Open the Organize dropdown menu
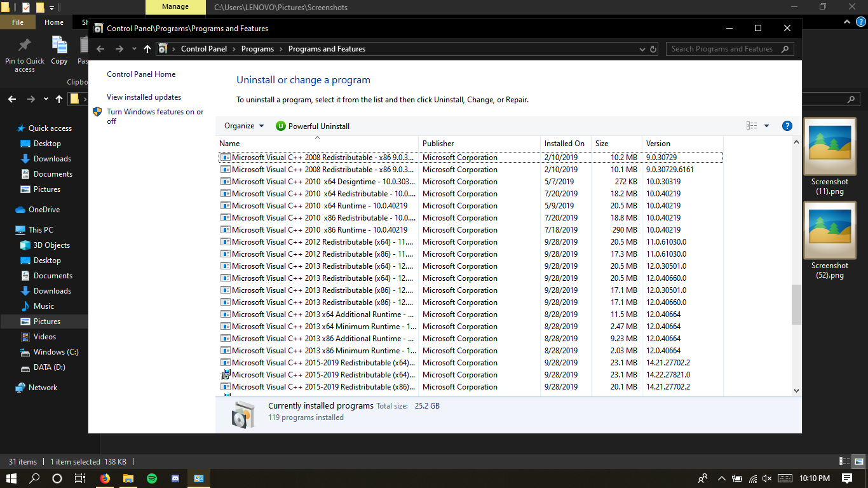Image resolution: width=868 pixels, height=488 pixels. tap(244, 126)
